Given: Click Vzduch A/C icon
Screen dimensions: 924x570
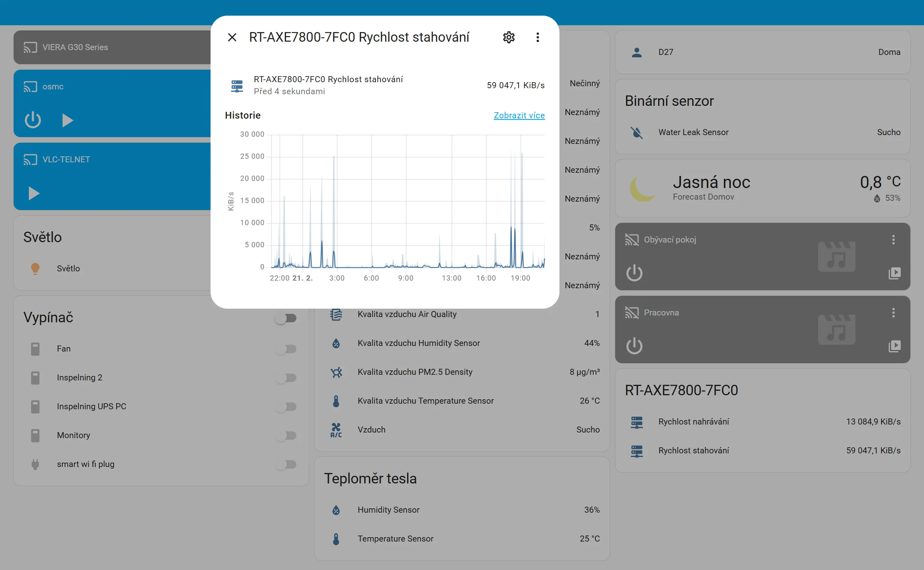Looking at the screenshot, I should click(x=336, y=430).
